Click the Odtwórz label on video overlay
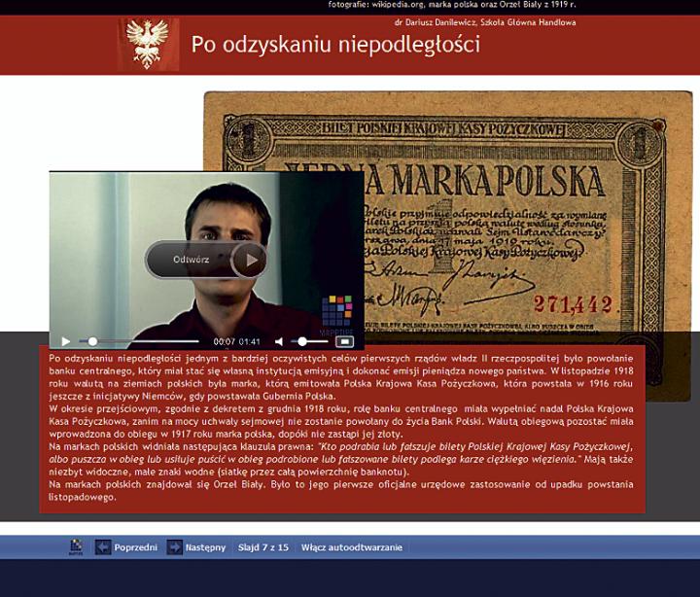Image resolution: width=700 pixels, height=597 pixels. pyautogui.click(x=191, y=260)
